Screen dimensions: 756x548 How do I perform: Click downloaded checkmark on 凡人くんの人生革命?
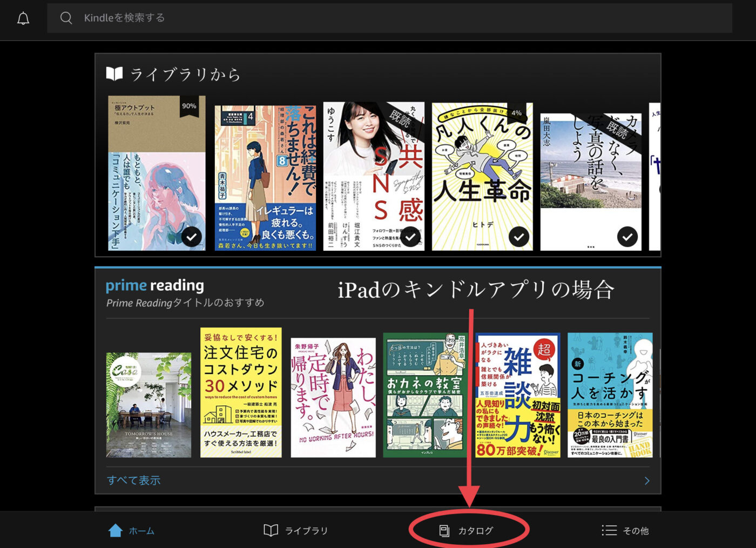(x=519, y=237)
